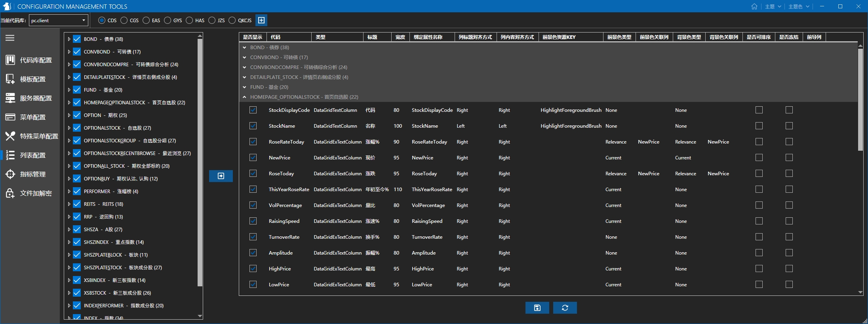Click the 代码 column header
The width and height of the screenshot is (868, 324).
289,37
